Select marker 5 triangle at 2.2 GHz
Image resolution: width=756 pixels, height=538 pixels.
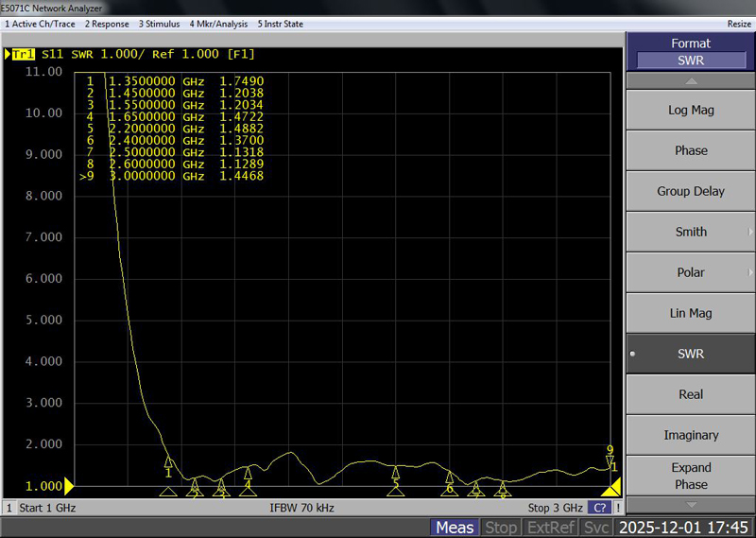coord(396,472)
